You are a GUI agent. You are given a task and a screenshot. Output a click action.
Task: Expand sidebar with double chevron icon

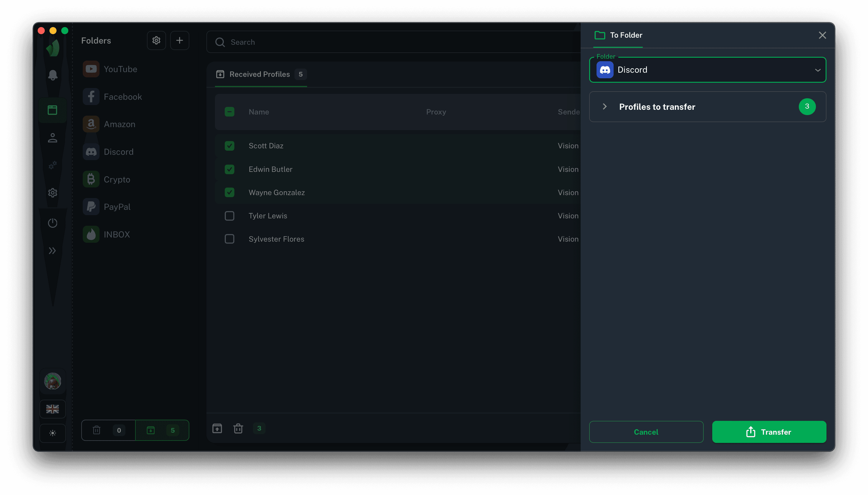[x=52, y=250]
